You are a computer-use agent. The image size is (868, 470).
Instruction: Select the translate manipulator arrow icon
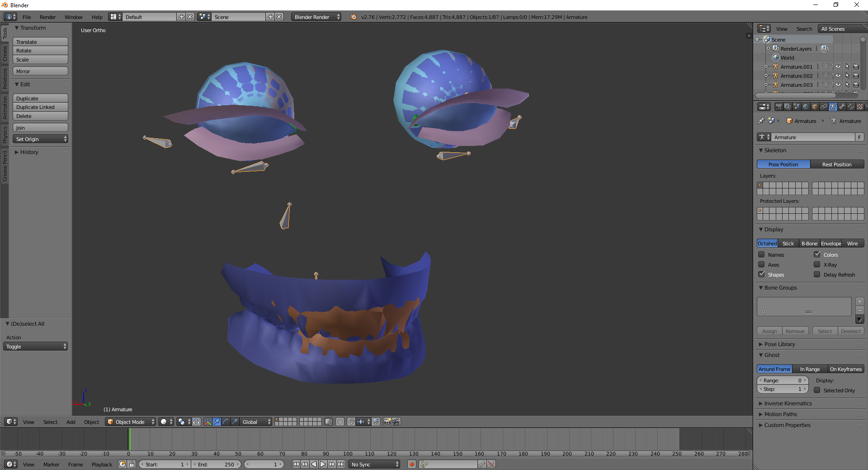coord(217,422)
